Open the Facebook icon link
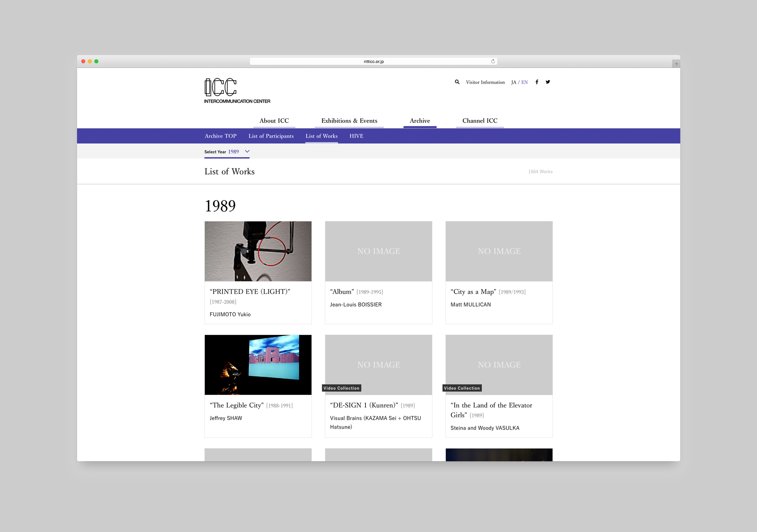 [537, 82]
